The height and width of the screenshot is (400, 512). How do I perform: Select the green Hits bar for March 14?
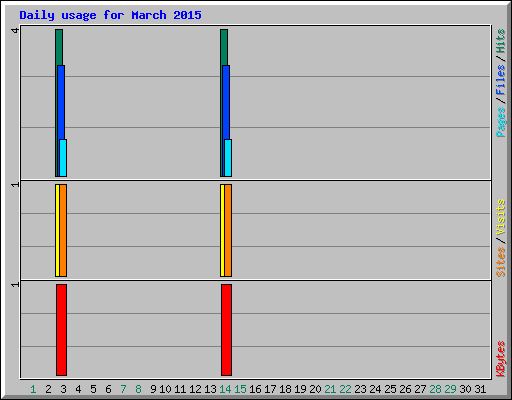click(x=224, y=47)
